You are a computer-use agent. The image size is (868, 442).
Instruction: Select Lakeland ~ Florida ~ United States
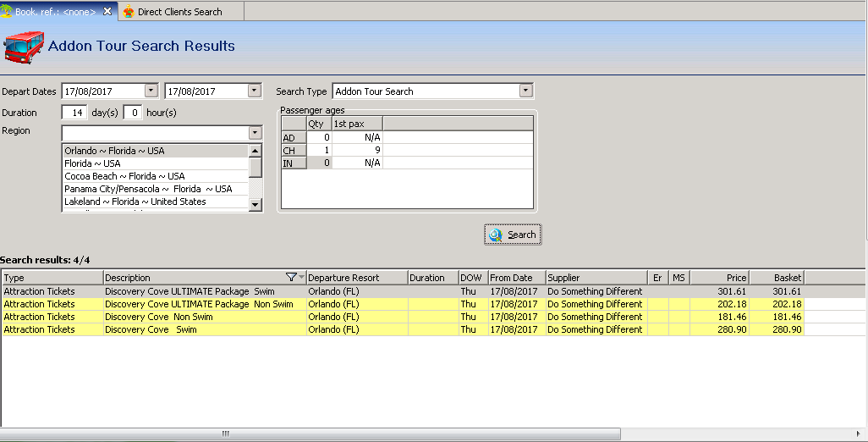coord(155,202)
